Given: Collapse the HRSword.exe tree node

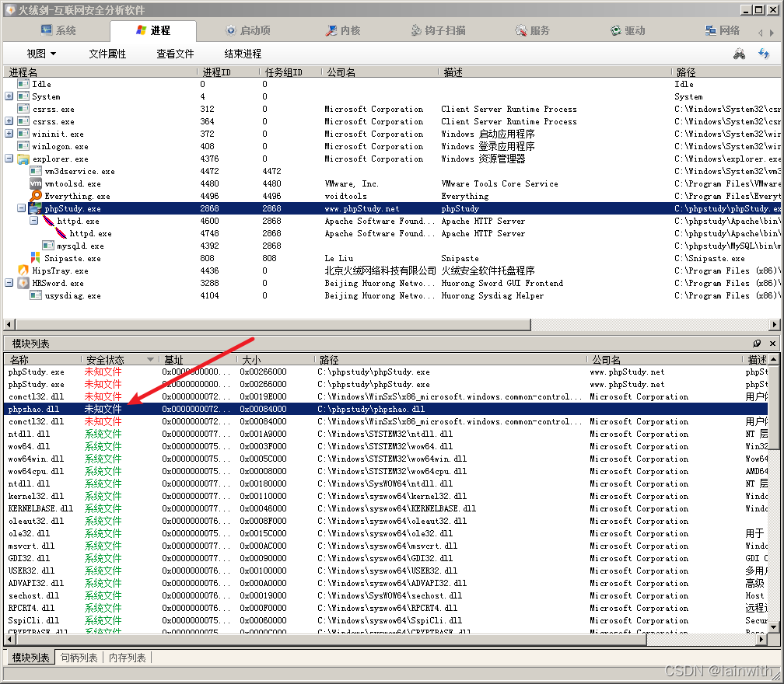Looking at the screenshot, I should click(x=9, y=283).
